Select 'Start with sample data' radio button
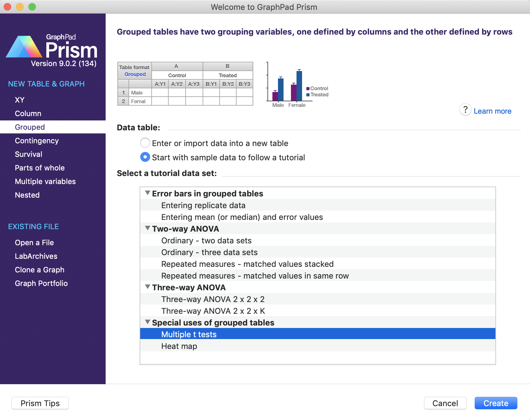 pyautogui.click(x=145, y=157)
